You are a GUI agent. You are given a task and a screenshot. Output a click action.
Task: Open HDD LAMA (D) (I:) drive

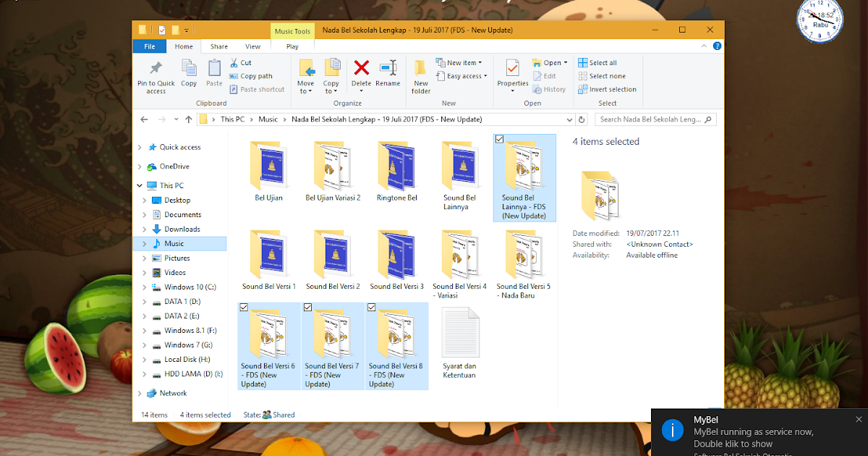[x=187, y=373]
